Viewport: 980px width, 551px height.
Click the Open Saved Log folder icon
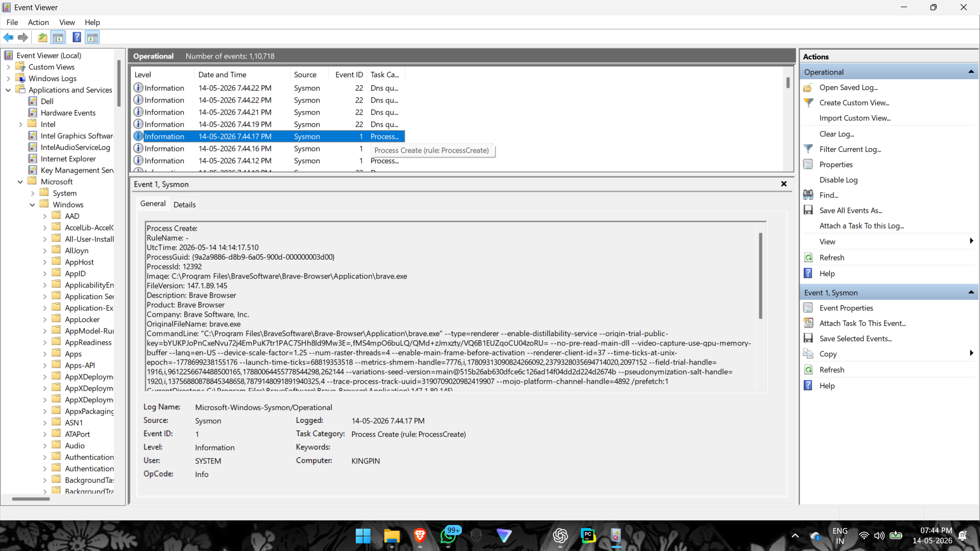pyautogui.click(x=808, y=88)
